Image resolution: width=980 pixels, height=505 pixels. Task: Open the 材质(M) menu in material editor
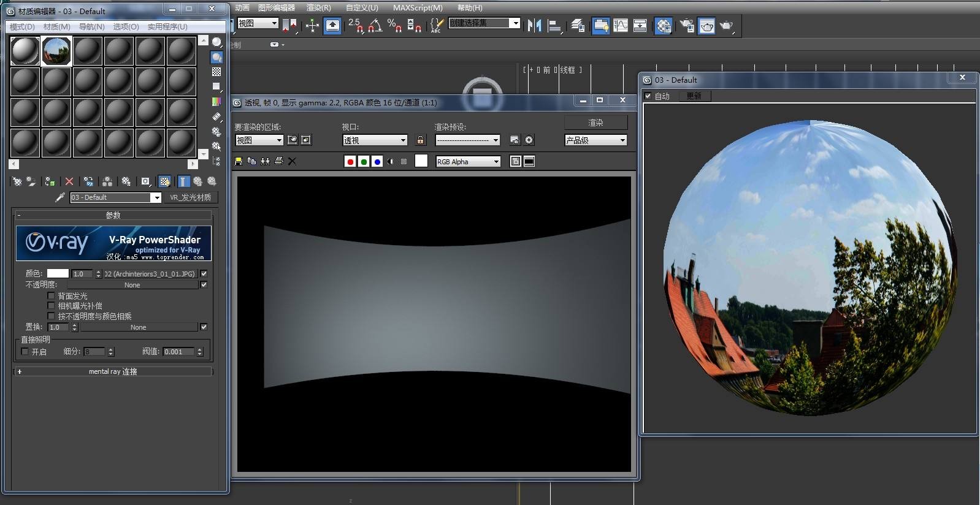point(56,27)
